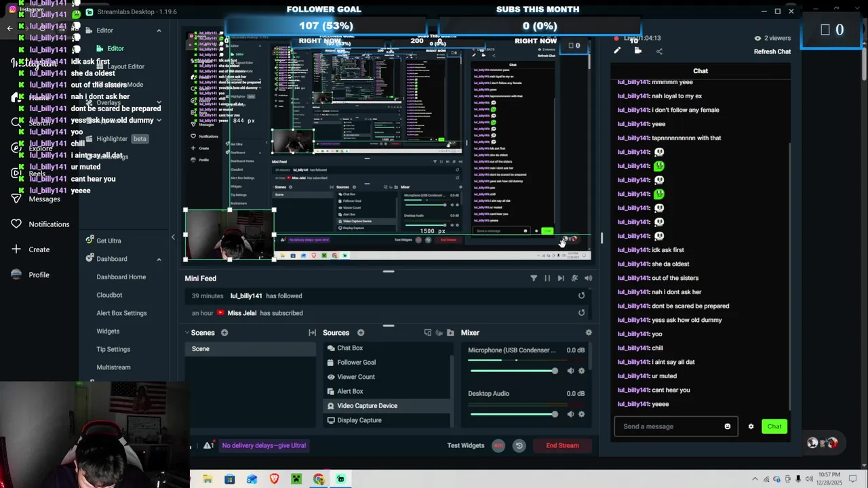Collapse the Dashboard menu section
This screenshot has height=488, width=868.
pyautogui.click(x=159, y=259)
